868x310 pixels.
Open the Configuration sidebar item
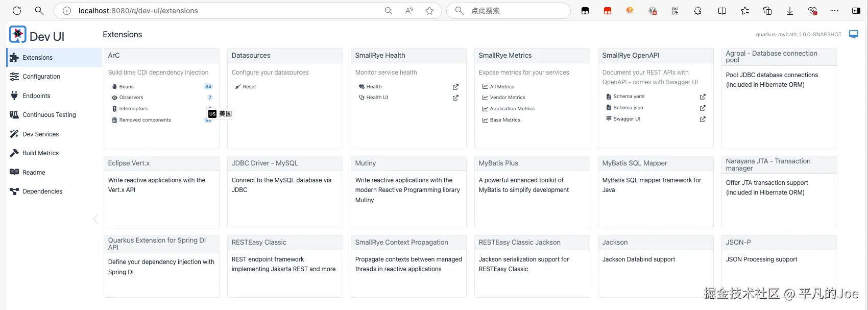click(x=54, y=77)
